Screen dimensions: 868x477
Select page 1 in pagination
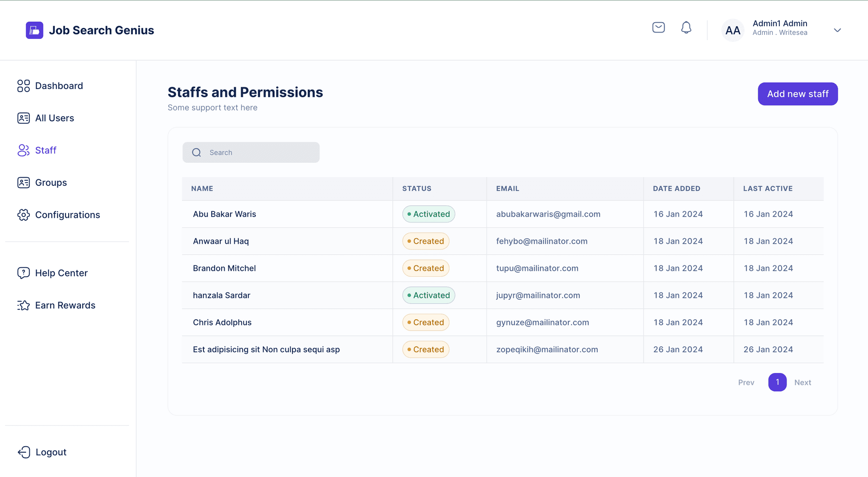click(777, 383)
